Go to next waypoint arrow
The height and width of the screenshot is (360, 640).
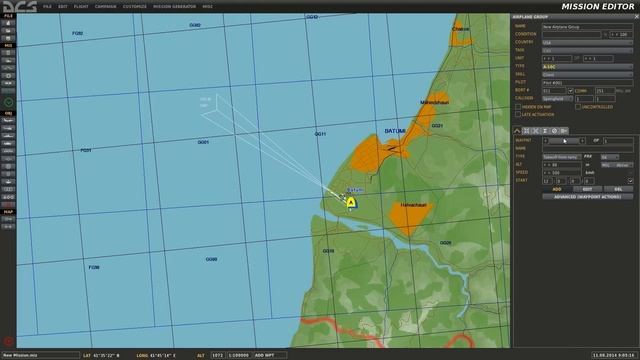(x=582, y=141)
